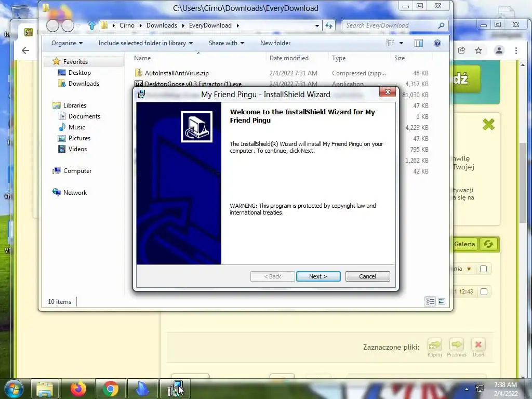Switch to large icons view in status bar
532x399 pixels.
point(442,301)
